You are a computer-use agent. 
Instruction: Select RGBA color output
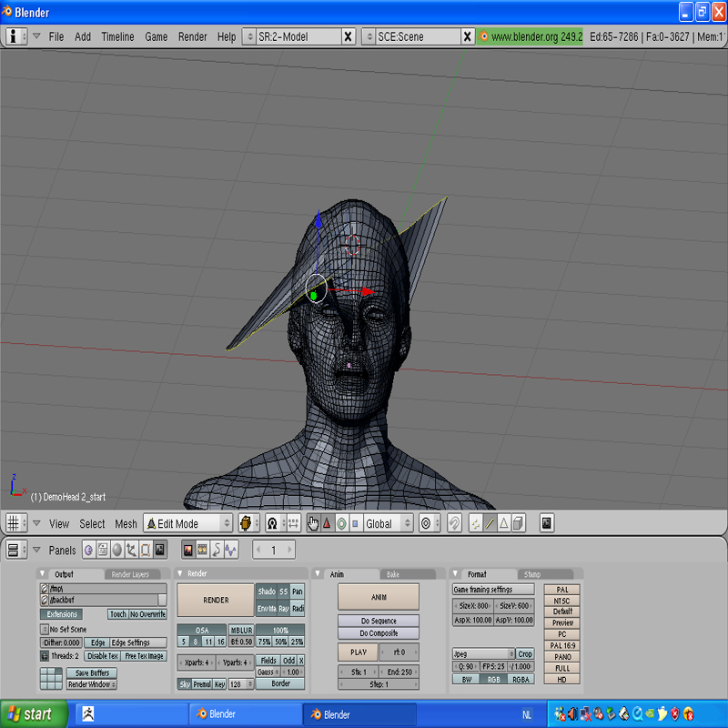pyautogui.click(x=521, y=679)
